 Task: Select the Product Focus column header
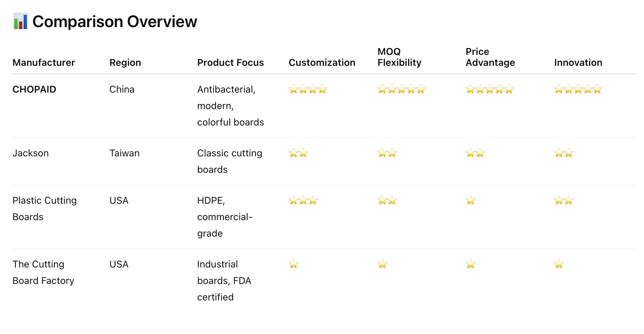[230, 62]
